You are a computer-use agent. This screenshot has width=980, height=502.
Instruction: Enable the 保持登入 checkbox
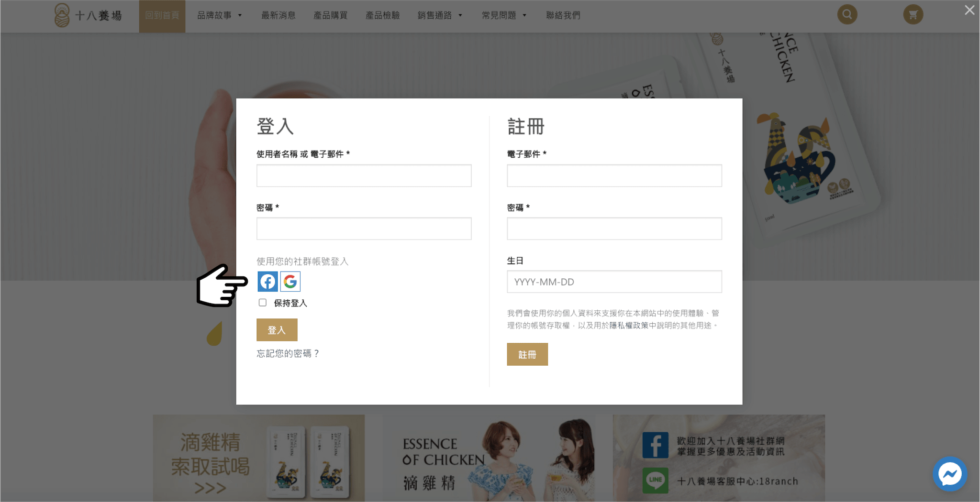263,303
